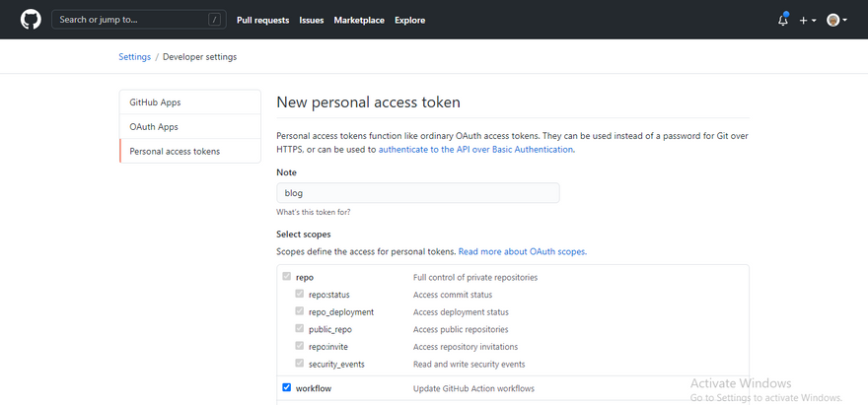Viewport: 868px width, 405px height.
Task: Click the slash shortcut icon in search
Action: pos(214,20)
